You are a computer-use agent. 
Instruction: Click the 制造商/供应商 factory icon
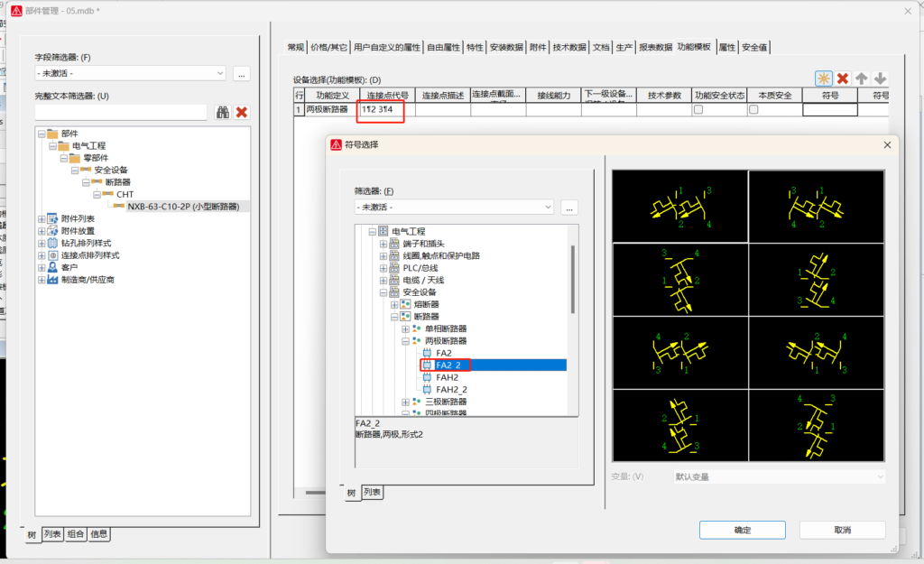(x=52, y=280)
